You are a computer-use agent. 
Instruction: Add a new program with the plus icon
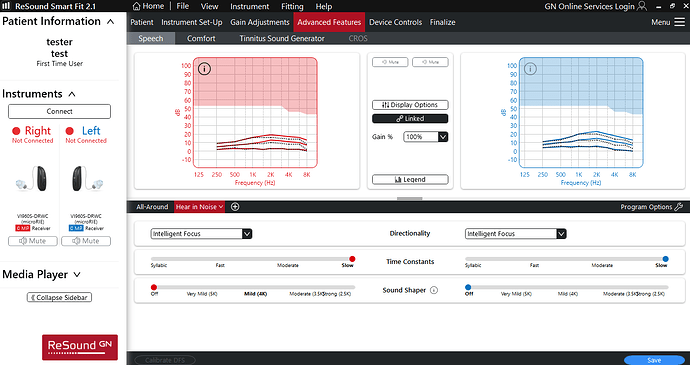pyautogui.click(x=235, y=206)
